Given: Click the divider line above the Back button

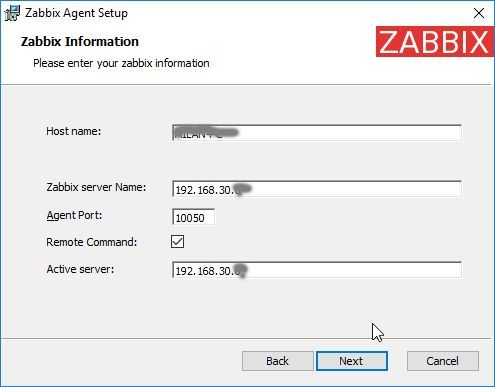Looking at the screenshot, I should 246,339.
